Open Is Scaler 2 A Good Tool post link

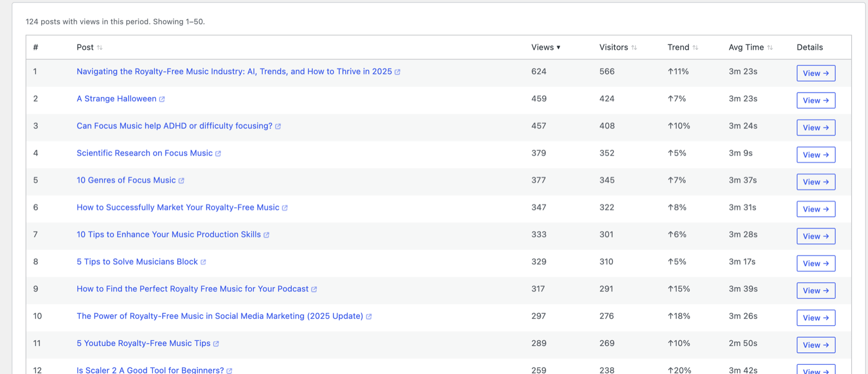coord(150,370)
